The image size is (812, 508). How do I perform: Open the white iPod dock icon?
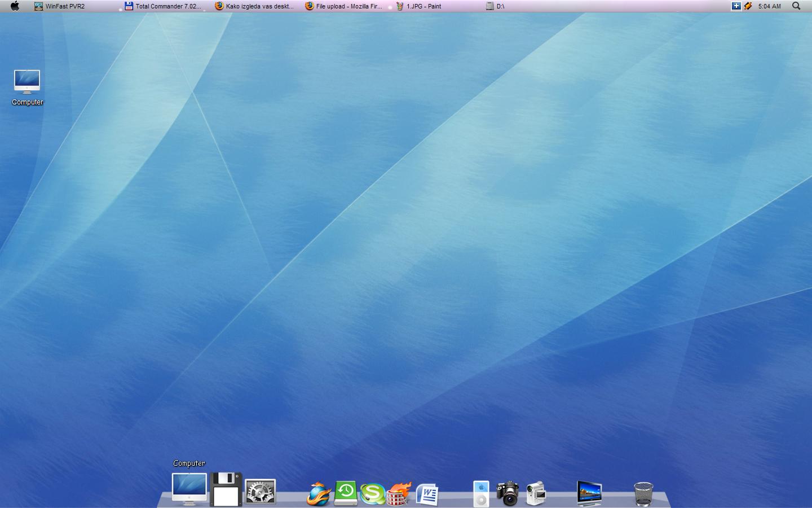[x=481, y=494]
